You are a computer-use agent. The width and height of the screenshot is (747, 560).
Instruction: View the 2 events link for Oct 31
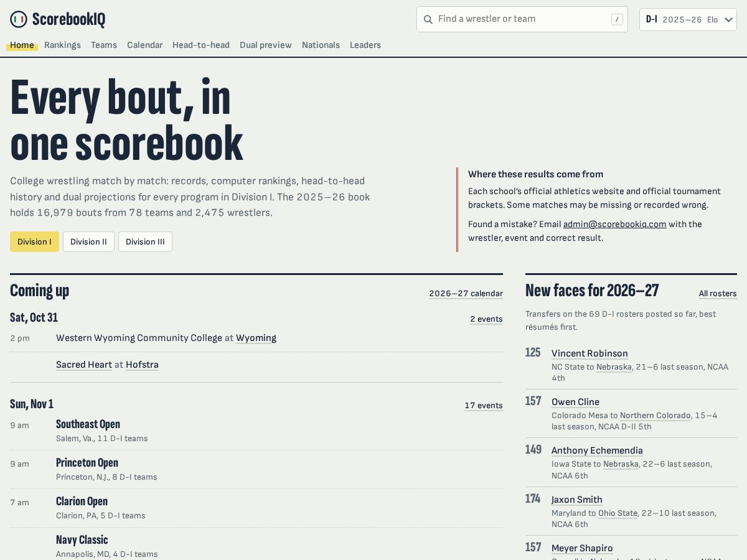tap(486, 319)
